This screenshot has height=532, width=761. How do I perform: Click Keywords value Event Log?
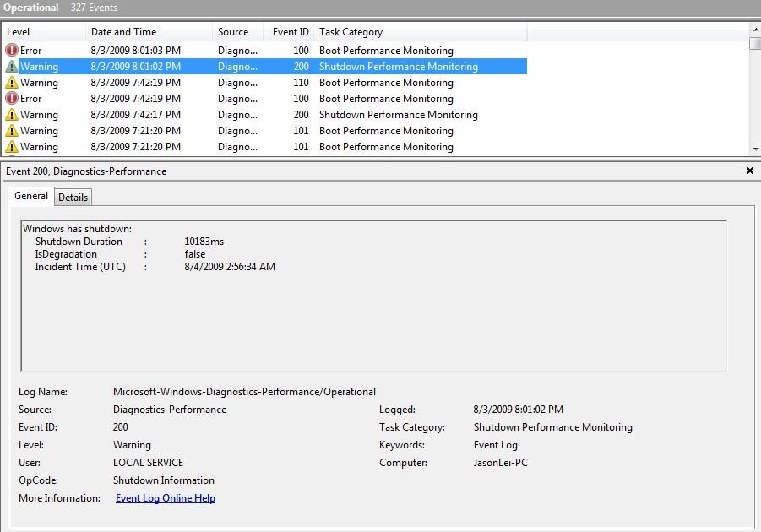(x=496, y=445)
